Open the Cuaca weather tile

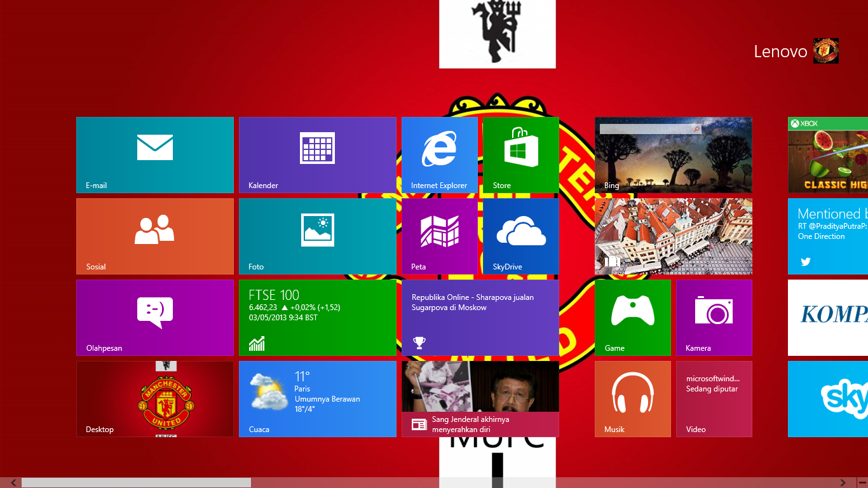point(318,399)
